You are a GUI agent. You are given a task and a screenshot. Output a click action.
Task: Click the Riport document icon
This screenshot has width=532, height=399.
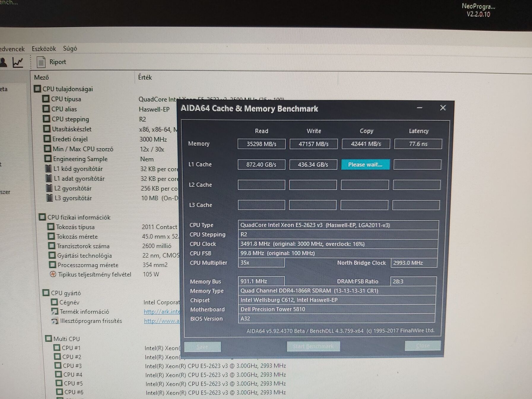point(41,62)
